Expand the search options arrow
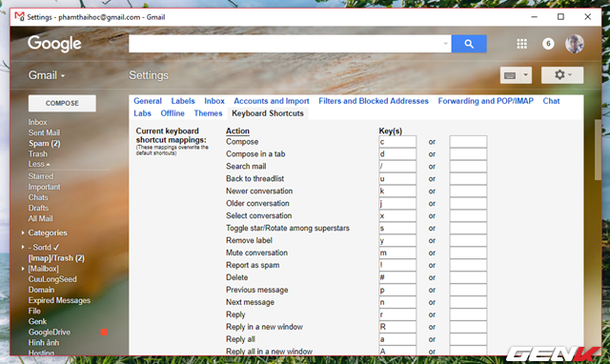The width and height of the screenshot is (610, 364). 445,44
